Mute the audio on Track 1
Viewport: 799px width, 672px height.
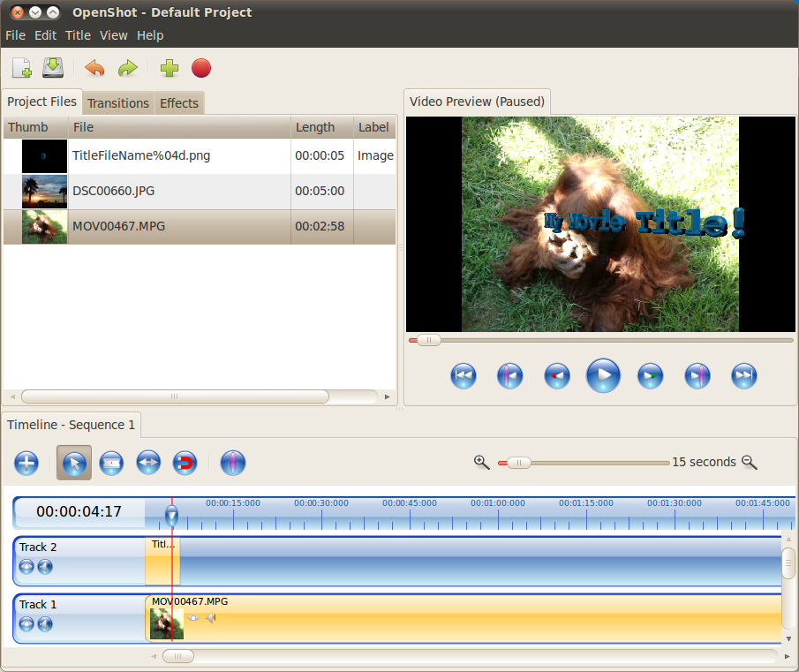pos(45,624)
